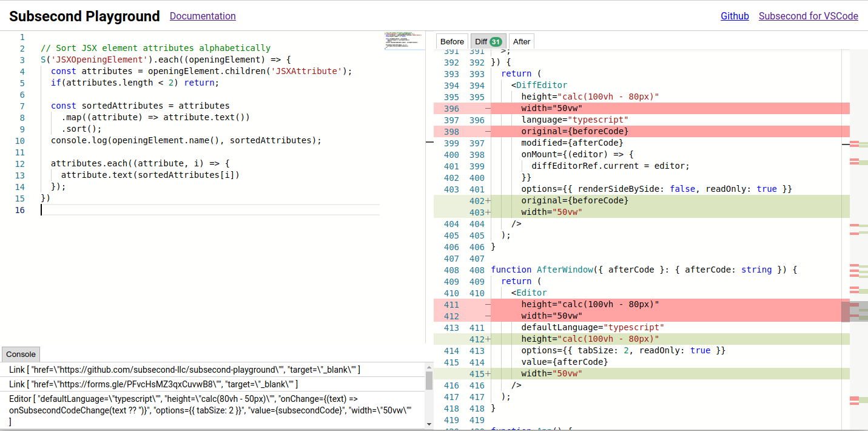Click the console scrollbar thumb
The width and height of the screenshot is (868, 431).
[x=429, y=381]
